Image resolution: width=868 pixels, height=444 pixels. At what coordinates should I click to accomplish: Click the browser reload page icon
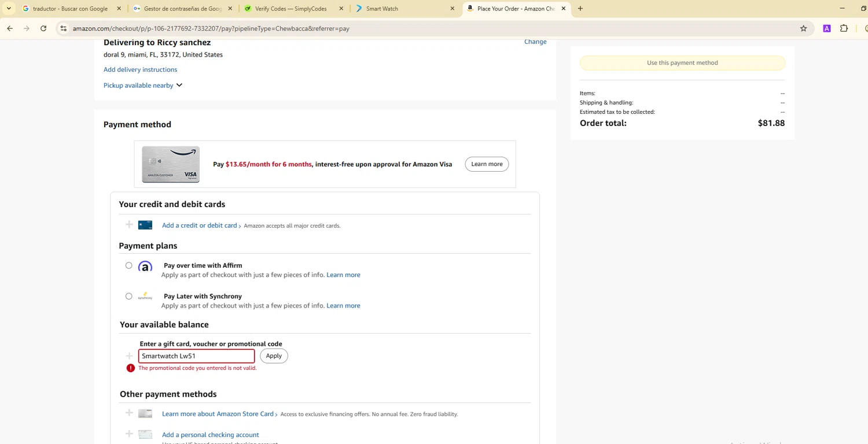pos(43,28)
